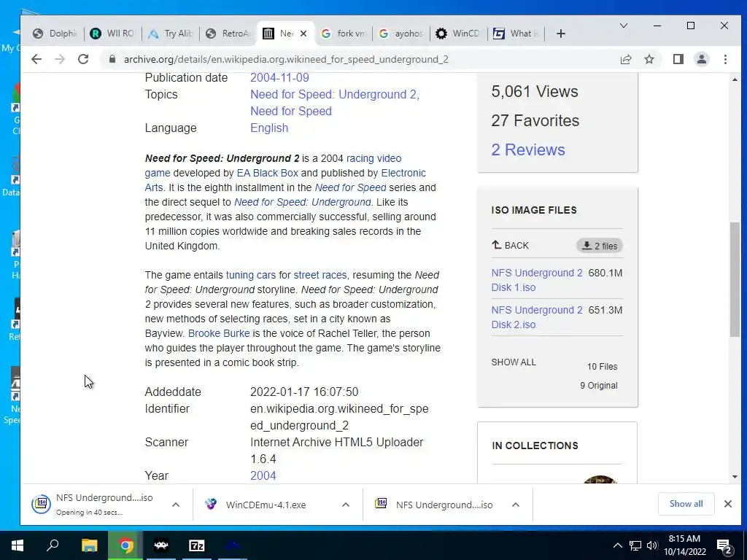Click the scrollbar up arrow
The image size is (747, 560).
[x=735, y=79]
